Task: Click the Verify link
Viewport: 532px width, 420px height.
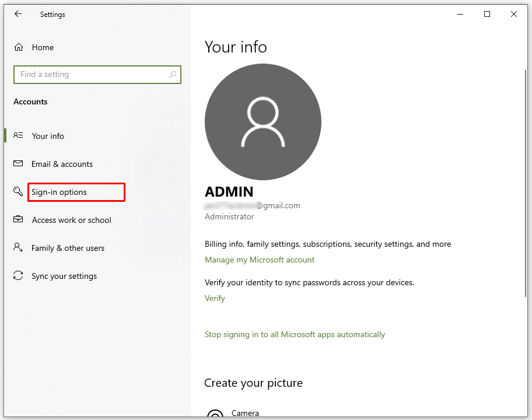Action: click(x=215, y=299)
